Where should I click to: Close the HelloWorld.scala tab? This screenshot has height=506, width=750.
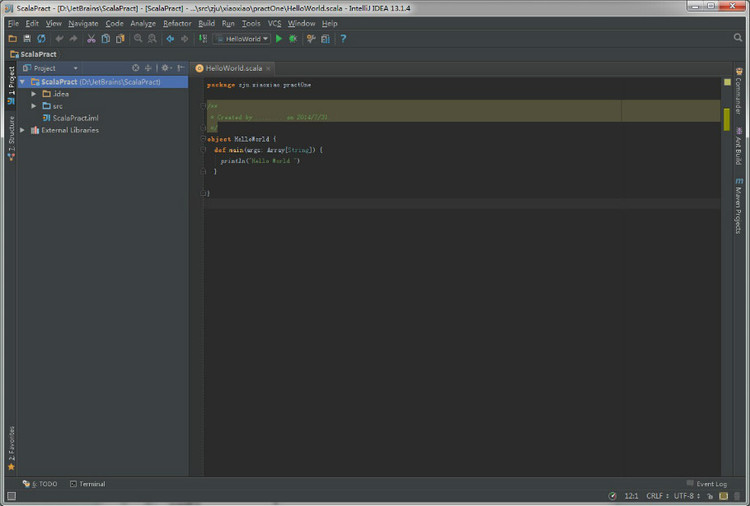(x=268, y=68)
